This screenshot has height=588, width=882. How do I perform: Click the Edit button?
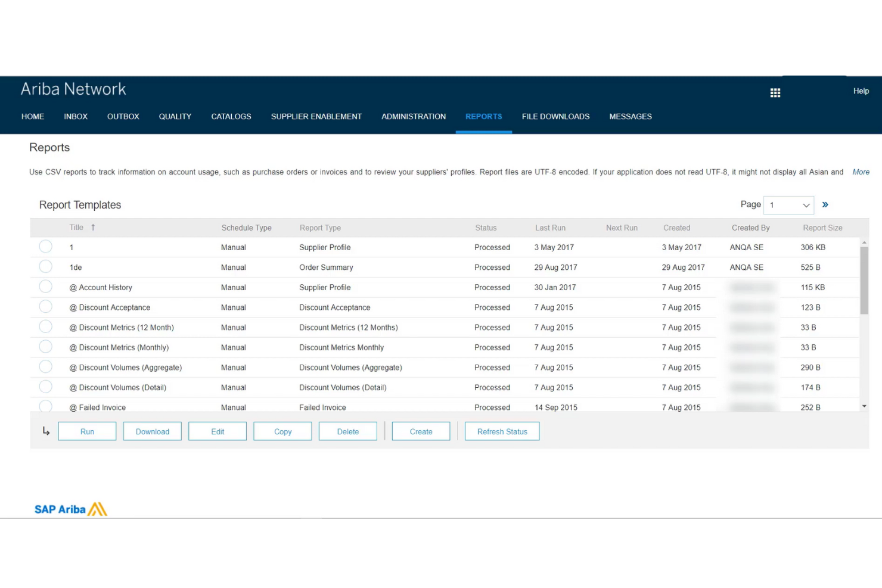point(218,431)
